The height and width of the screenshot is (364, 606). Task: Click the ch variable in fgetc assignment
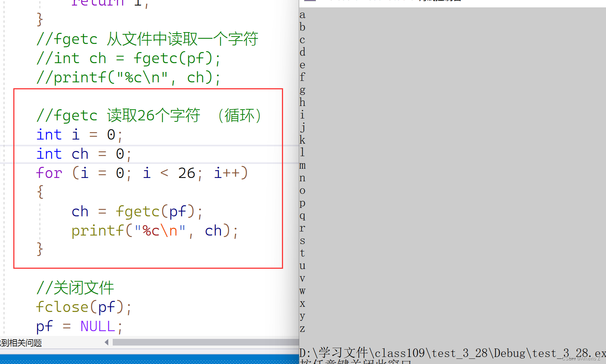(x=79, y=211)
